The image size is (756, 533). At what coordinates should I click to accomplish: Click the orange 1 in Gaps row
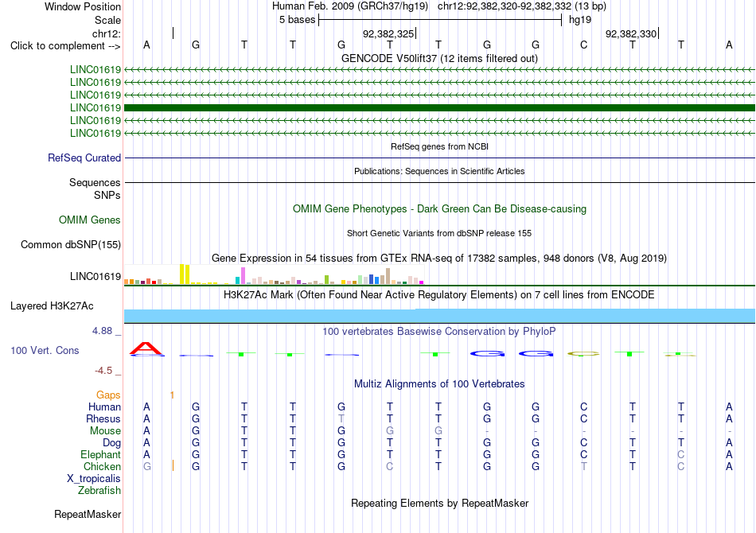(x=172, y=395)
